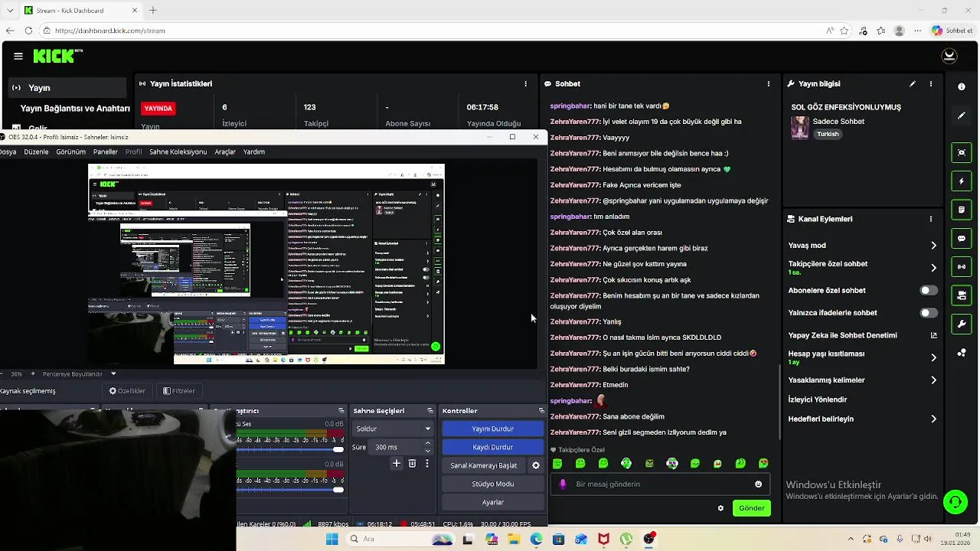Click the Bir mesaj gönderin chat field
Image resolution: width=980 pixels, height=551 pixels.
tap(659, 484)
